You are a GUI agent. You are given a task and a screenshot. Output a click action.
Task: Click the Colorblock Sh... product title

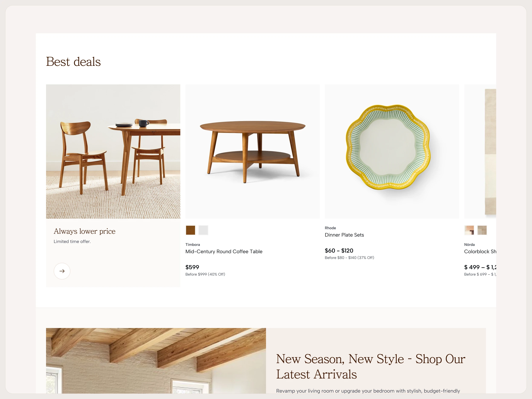(x=480, y=252)
